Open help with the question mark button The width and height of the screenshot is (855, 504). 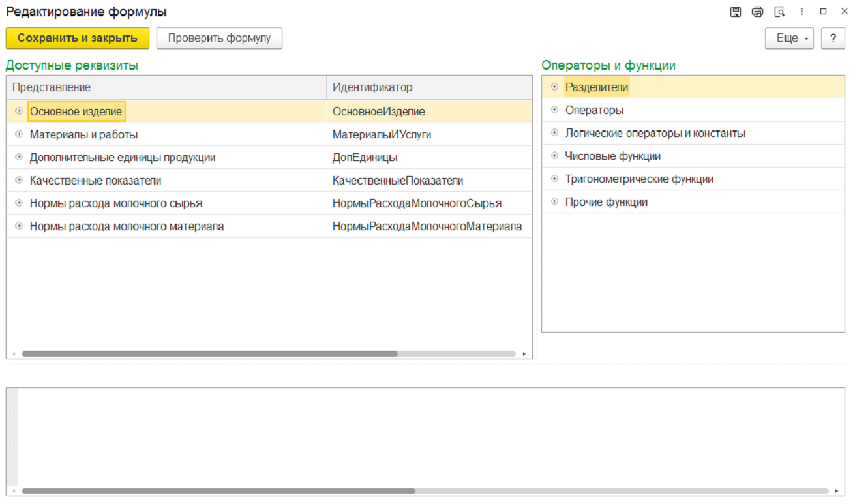(833, 38)
